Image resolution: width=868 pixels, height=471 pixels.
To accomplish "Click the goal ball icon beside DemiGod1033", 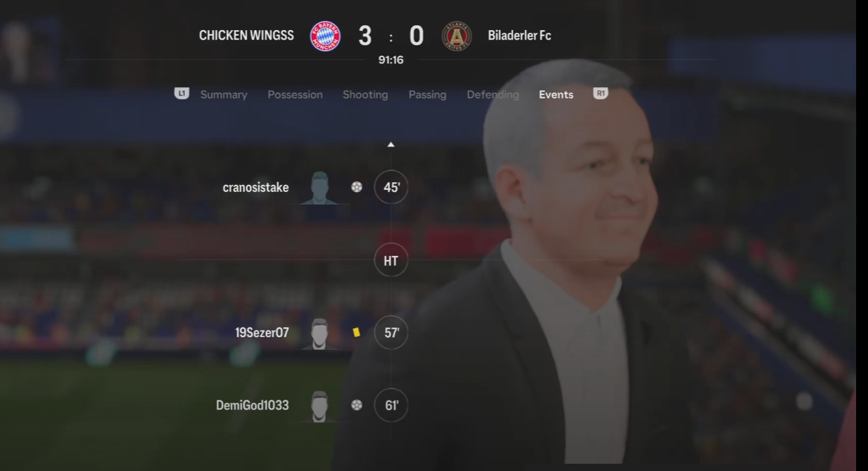I will coord(357,405).
